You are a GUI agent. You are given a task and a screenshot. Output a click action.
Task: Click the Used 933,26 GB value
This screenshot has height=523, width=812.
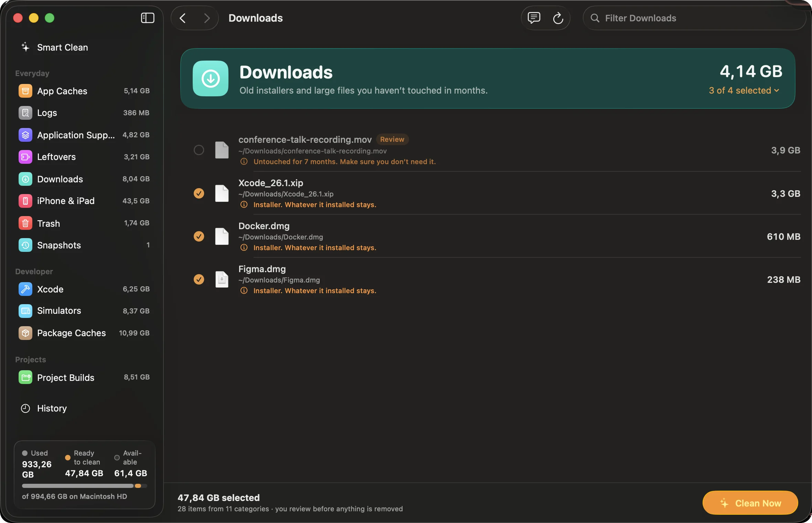pos(36,469)
